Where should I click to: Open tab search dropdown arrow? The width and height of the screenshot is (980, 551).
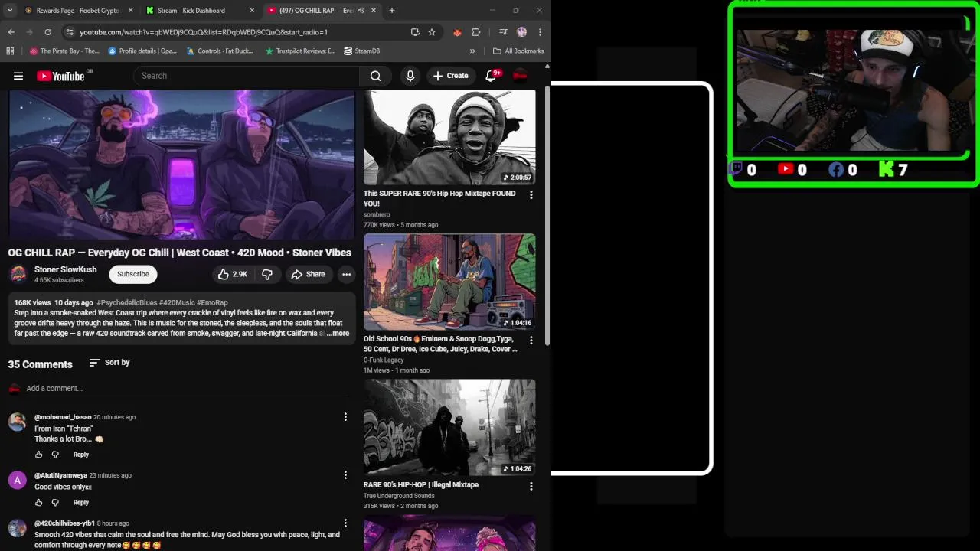point(11,11)
